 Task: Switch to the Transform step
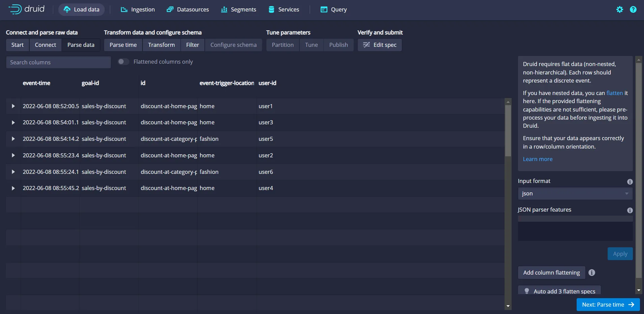tap(161, 45)
